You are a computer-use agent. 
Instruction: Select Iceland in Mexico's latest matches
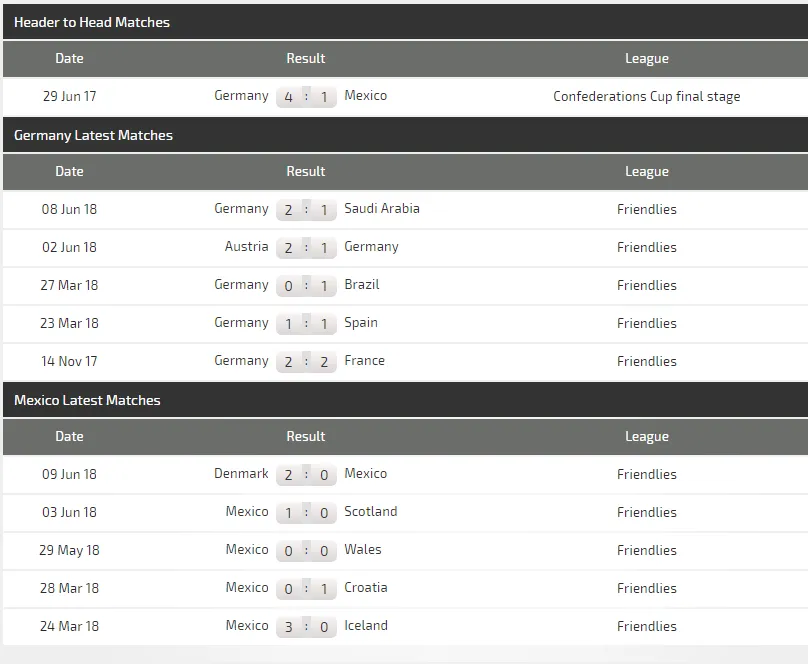coord(365,626)
